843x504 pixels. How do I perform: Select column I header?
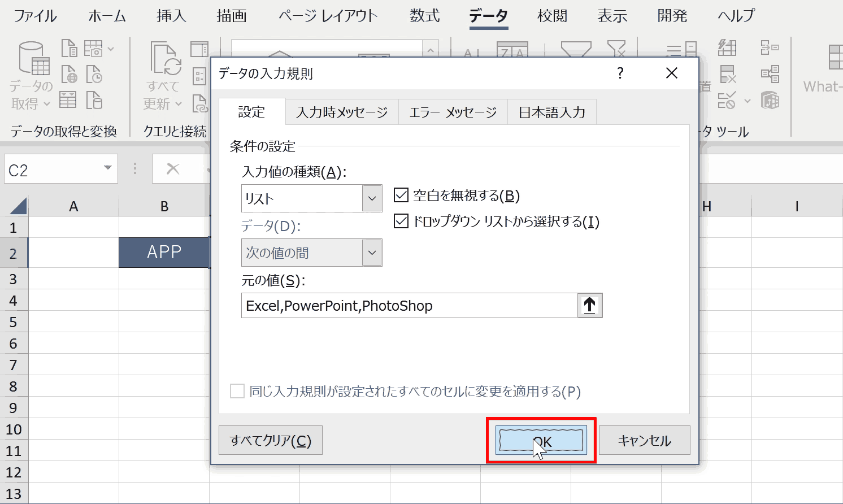coord(797,206)
